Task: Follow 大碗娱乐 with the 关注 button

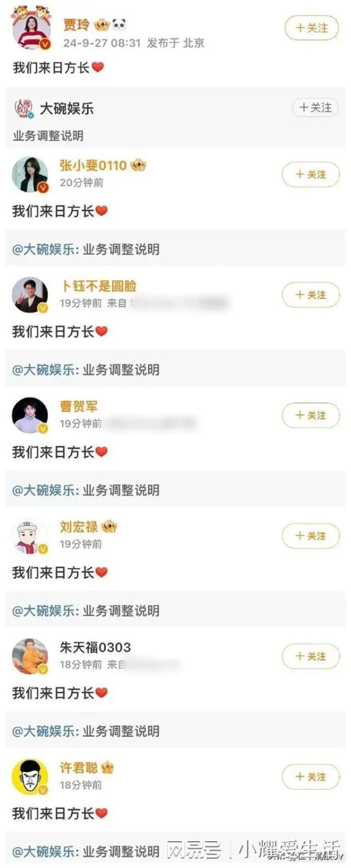Action: pos(316,108)
